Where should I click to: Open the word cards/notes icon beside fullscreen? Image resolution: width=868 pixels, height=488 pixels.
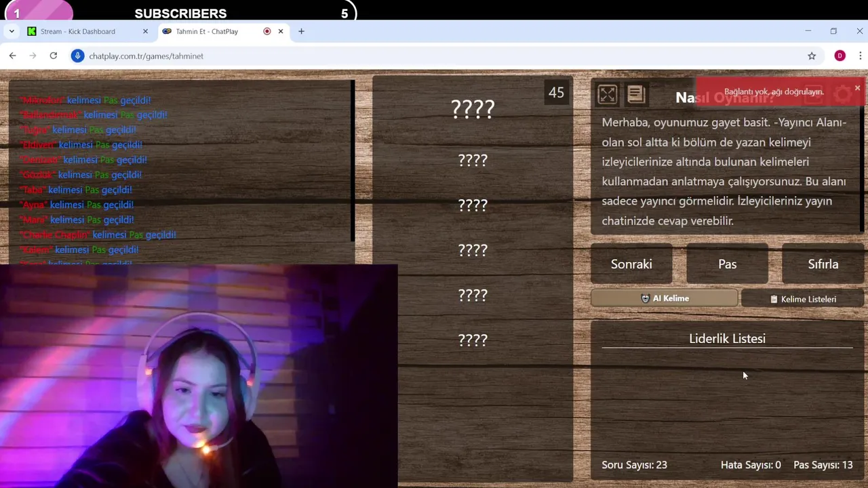tap(635, 94)
